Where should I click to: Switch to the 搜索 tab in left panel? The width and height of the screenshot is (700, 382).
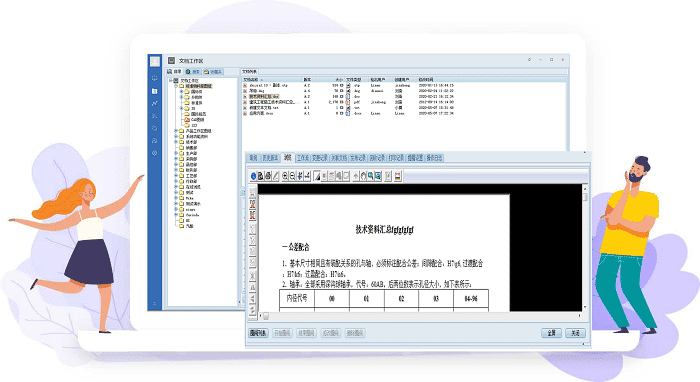[193, 71]
